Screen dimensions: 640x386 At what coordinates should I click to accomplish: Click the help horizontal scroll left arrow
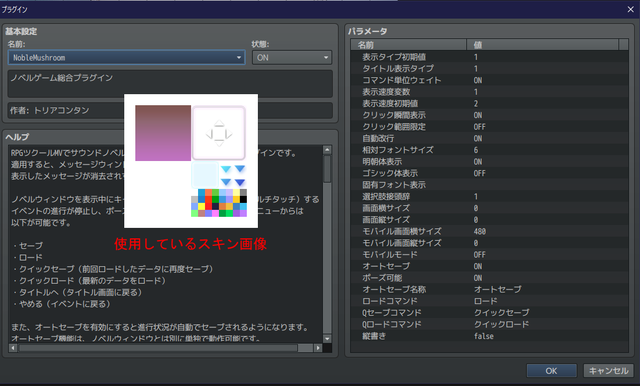pyautogui.click(x=13, y=348)
